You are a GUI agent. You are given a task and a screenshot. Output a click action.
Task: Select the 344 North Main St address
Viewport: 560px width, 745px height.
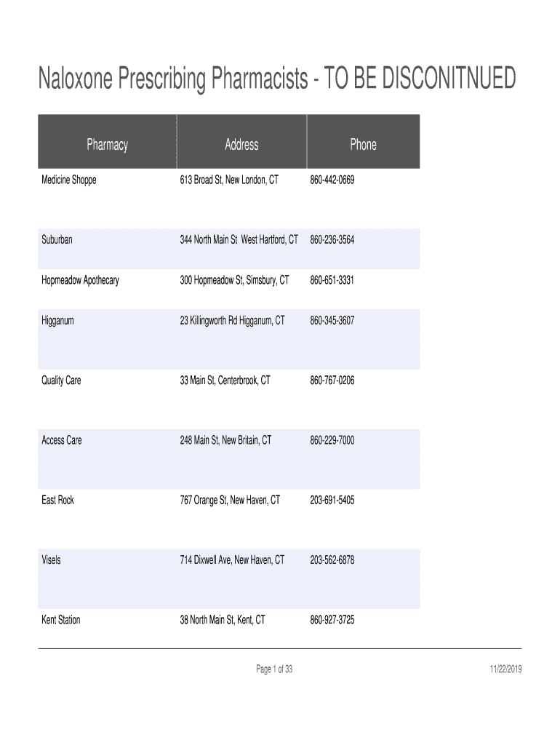coord(239,240)
